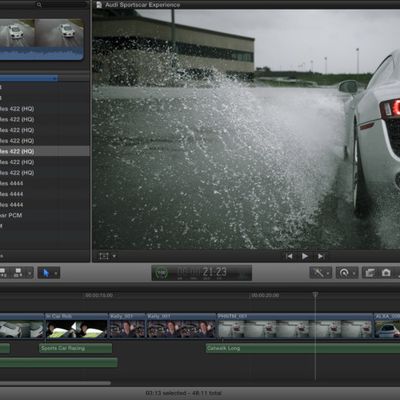Go to the previous frame in viewer

coord(289,256)
